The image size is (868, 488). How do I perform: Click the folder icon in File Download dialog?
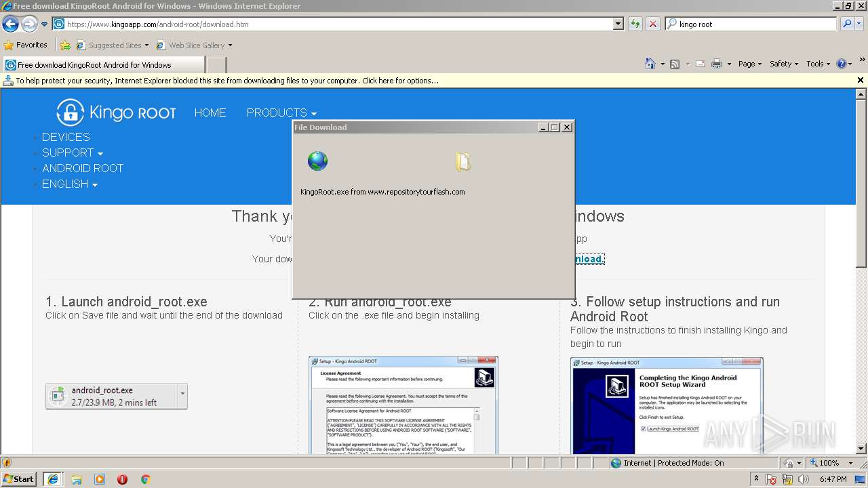coord(462,161)
